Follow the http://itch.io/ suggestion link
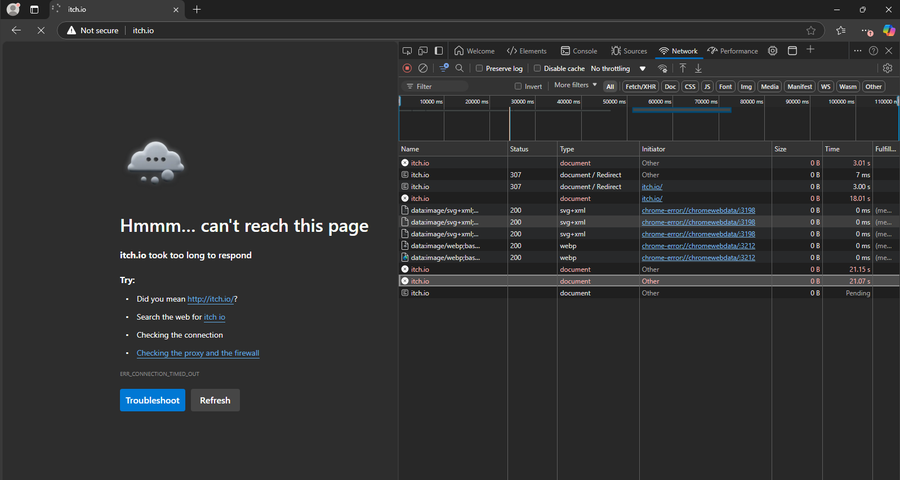Viewport: 900px width, 480px height. click(x=210, y=299)
